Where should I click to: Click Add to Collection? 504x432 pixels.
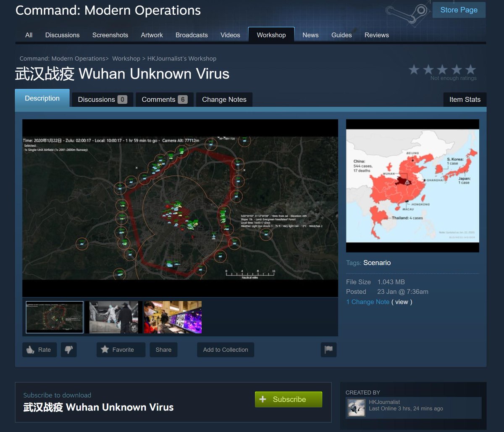226,350
